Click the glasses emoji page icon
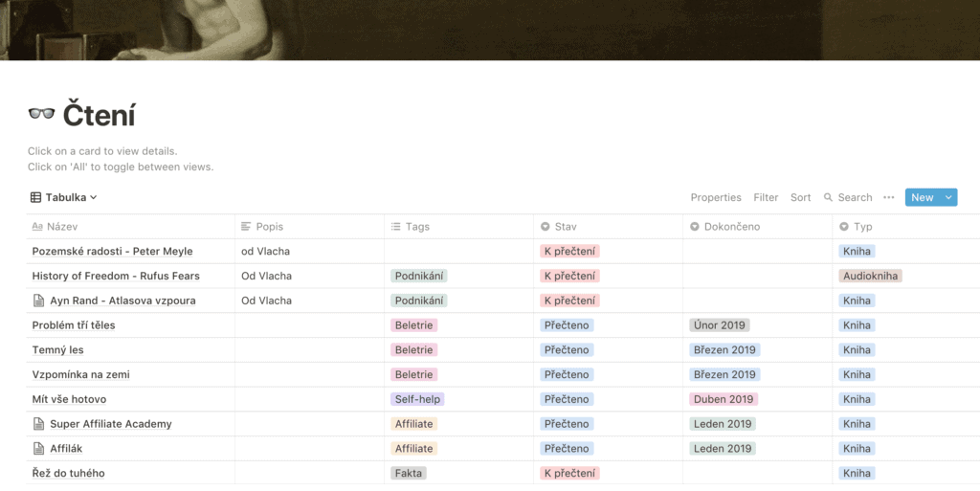 coord(41,114)
